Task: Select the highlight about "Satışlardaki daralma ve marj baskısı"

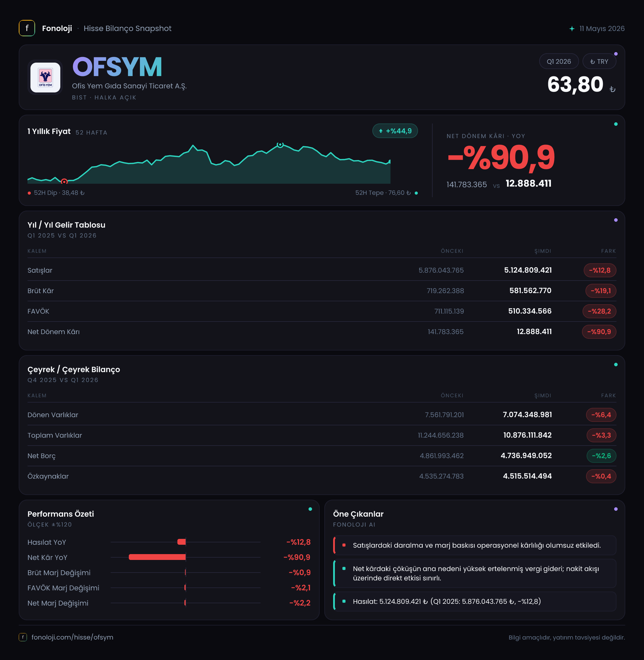Action: click(475, 545)
